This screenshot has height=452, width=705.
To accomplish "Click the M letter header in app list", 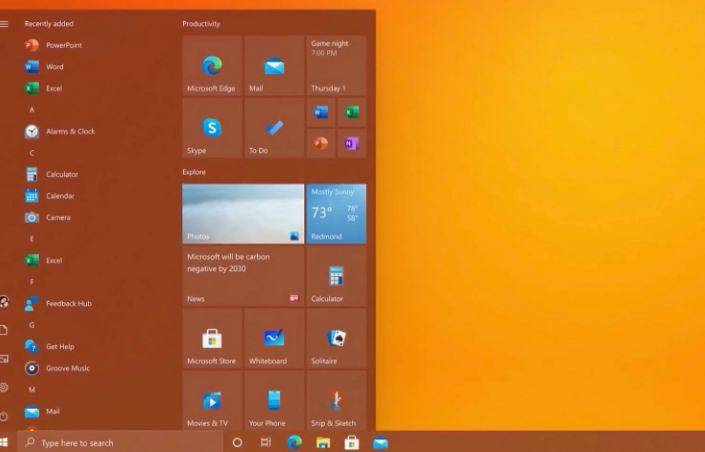I will point(31,389).
